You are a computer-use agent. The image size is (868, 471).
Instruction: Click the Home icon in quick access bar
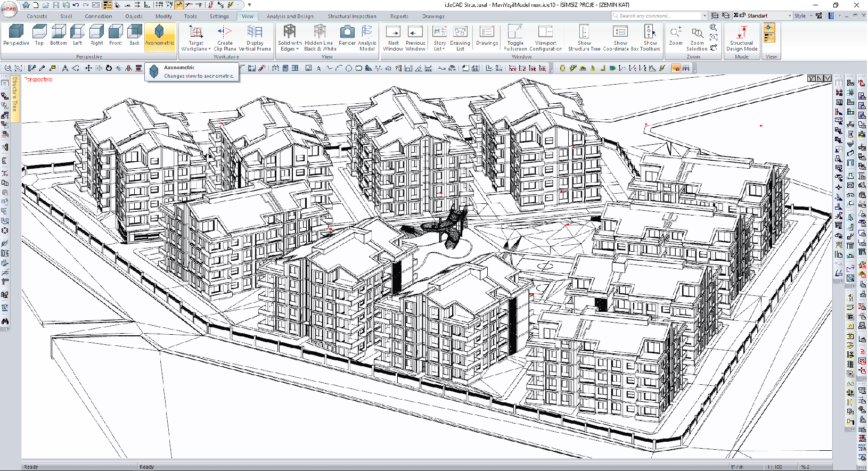pyautogui.click(x=26, y=5)
